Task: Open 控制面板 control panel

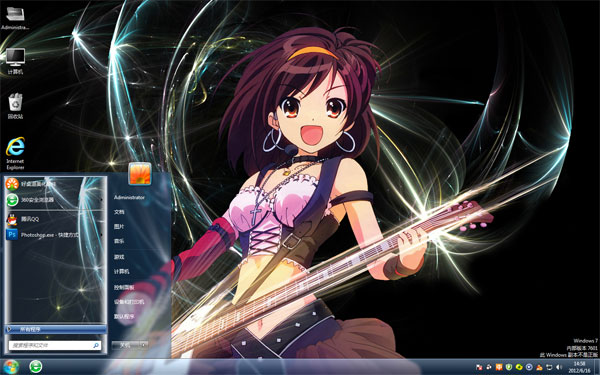Action: click(124, 287)
